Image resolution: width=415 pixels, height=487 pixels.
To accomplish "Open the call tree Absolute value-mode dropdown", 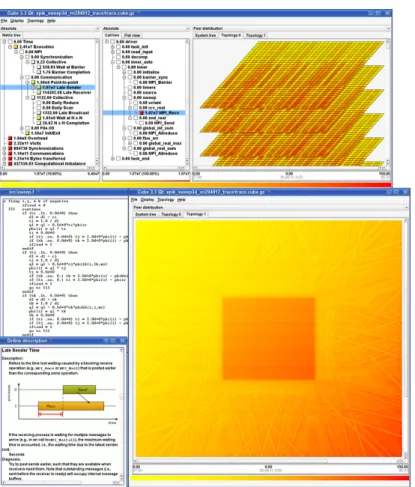I will 146,29.
